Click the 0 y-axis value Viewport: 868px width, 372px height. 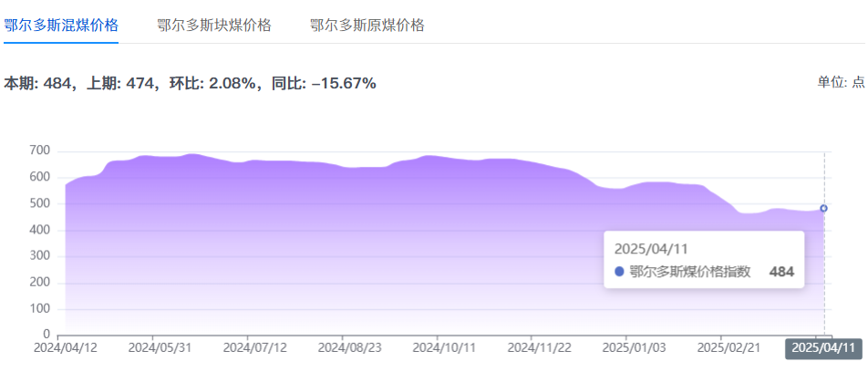(x=46, y=336)
